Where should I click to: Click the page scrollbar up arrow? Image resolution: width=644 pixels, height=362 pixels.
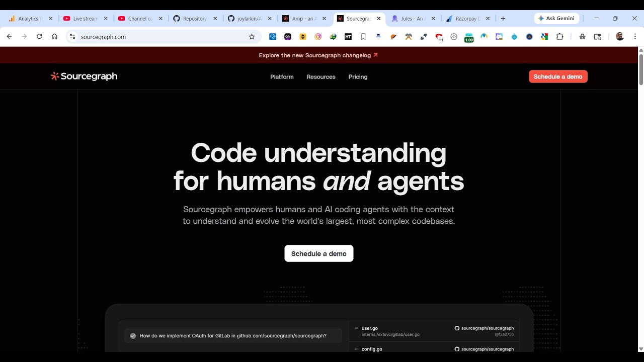pos(640,50)
